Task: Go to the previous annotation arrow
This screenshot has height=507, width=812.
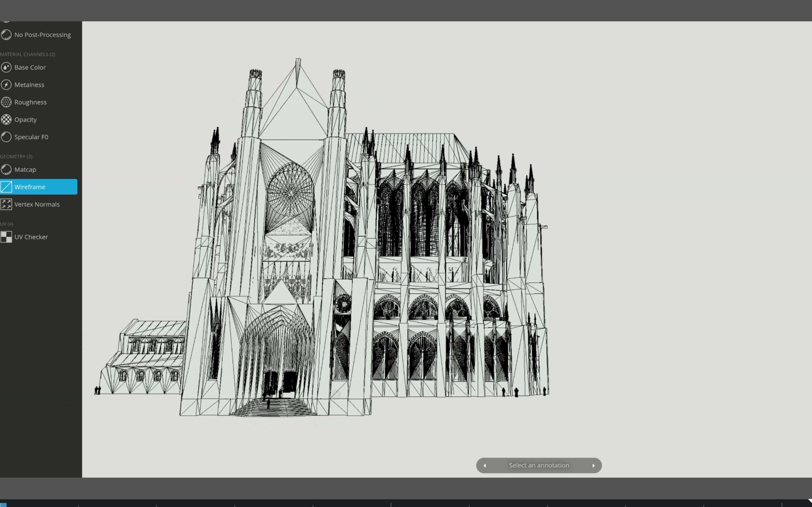Action: 485,465
